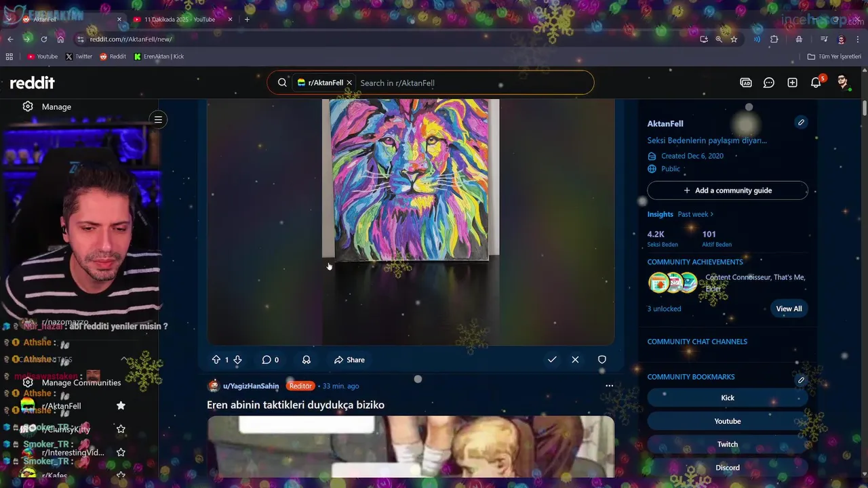Open the Twitch bookmark

728,445
